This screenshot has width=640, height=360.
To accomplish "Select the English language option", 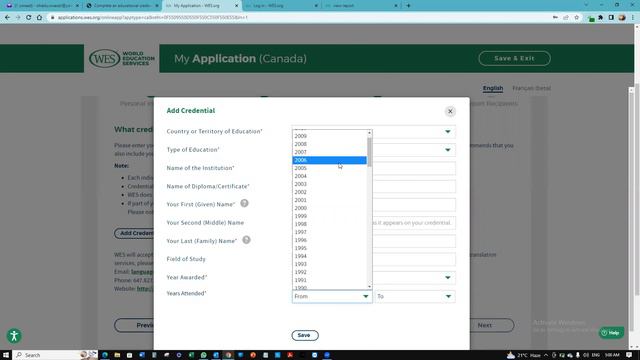I will pos(493,88).
